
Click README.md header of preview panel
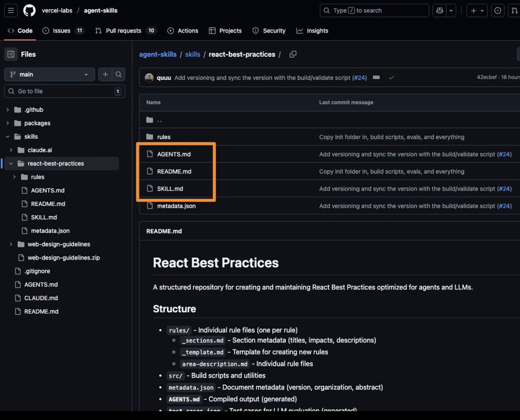(164, 231)
